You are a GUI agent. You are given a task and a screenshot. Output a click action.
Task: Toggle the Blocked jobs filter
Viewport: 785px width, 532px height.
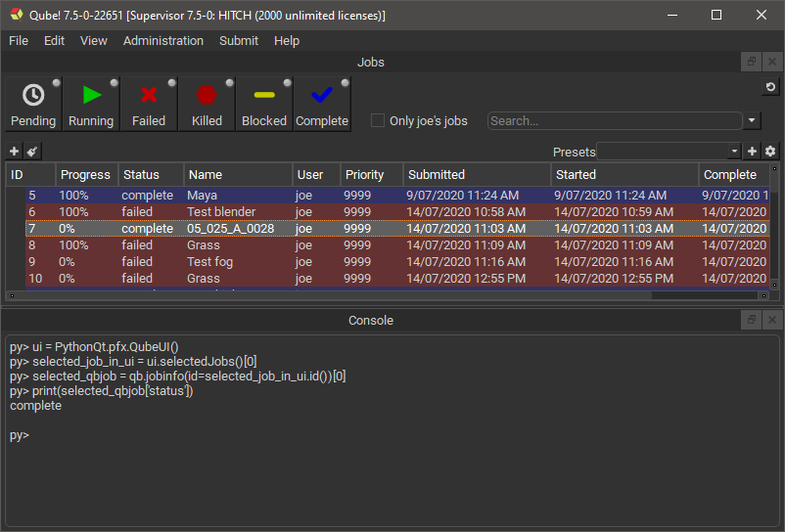[264, 105]
